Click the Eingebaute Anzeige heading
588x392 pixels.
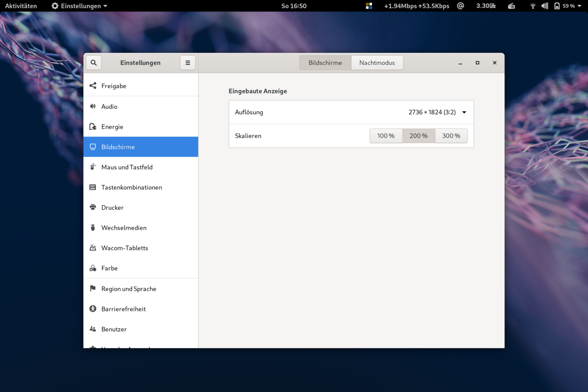click(258, 91)
